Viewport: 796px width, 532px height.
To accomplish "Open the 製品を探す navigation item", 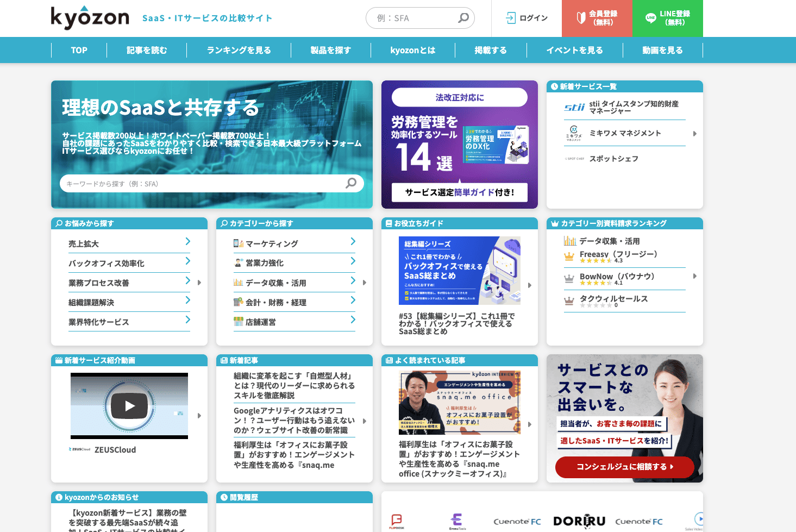I will click(x=330, y=50).
